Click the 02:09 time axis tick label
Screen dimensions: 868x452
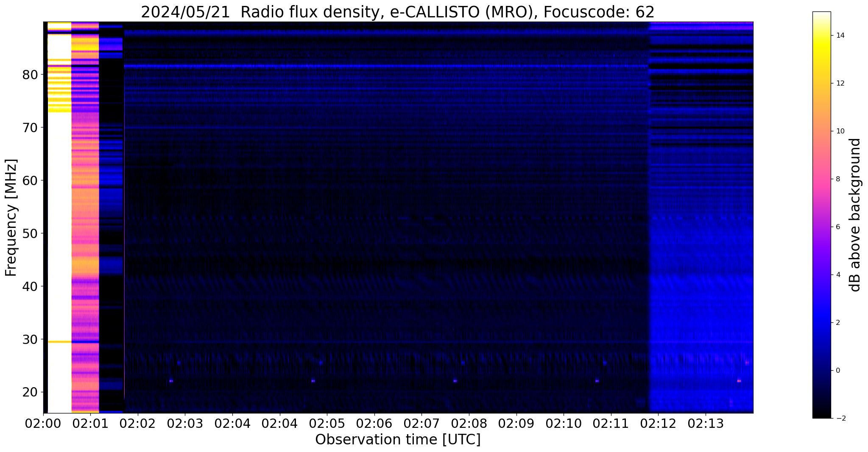click(x=516, y=423)
